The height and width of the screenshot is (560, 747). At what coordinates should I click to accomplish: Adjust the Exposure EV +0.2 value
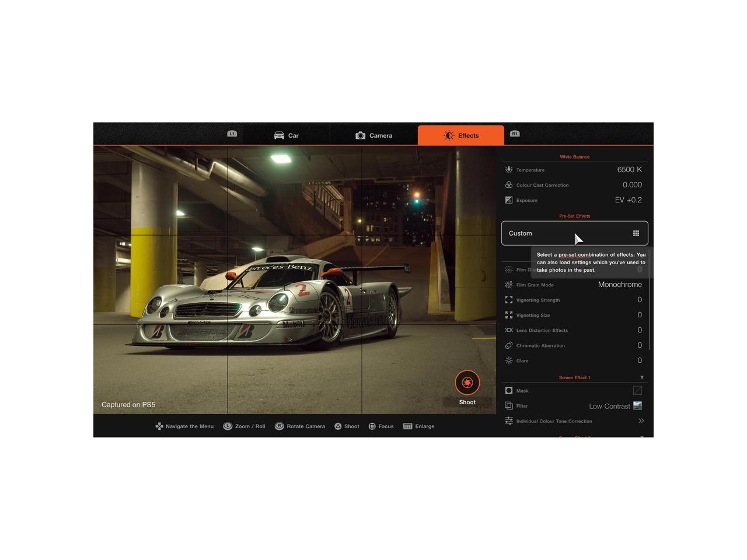click(628, 200)
